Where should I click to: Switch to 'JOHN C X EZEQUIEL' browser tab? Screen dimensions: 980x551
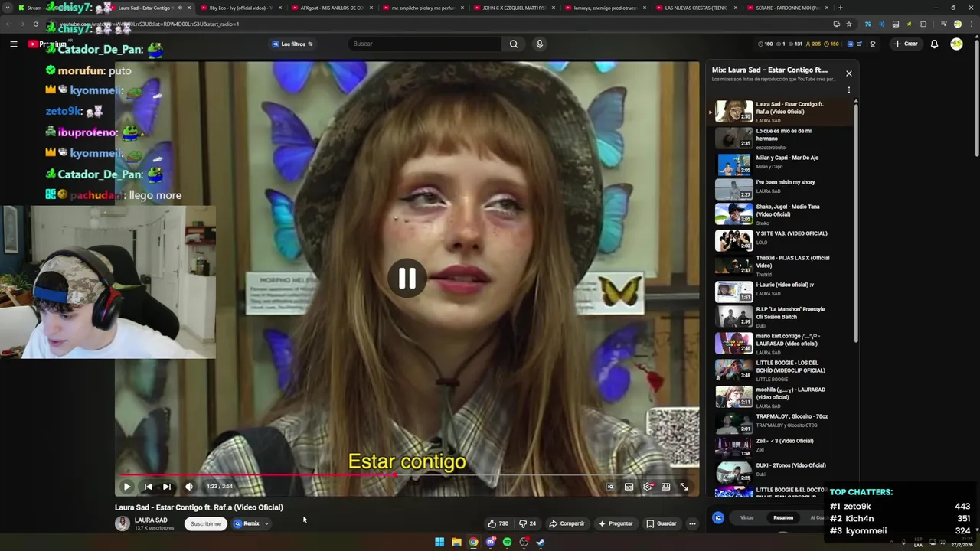(514, 8)
